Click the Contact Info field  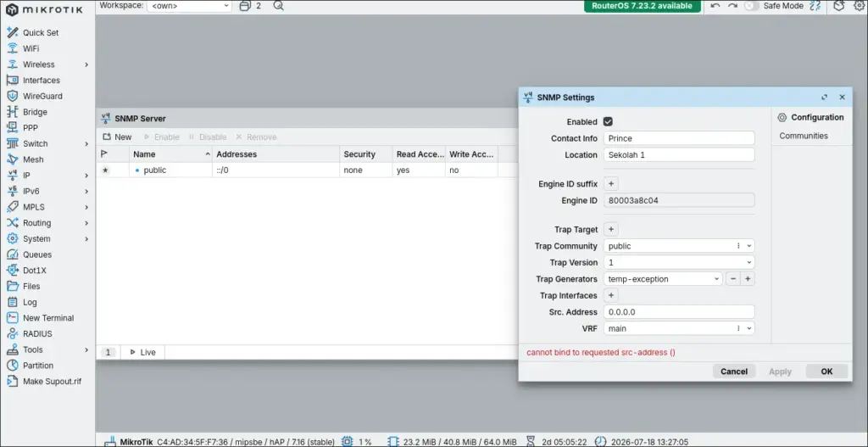point(679,138)
